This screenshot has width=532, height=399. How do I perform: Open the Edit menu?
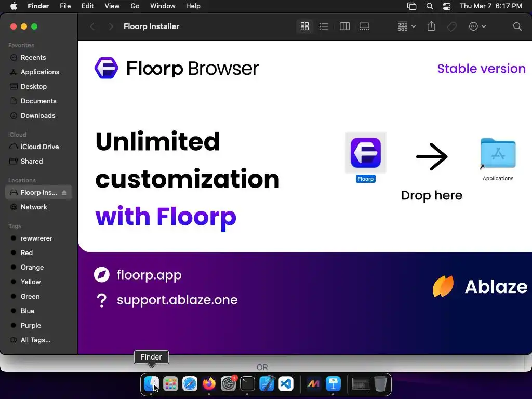click(x=87, y=6)
